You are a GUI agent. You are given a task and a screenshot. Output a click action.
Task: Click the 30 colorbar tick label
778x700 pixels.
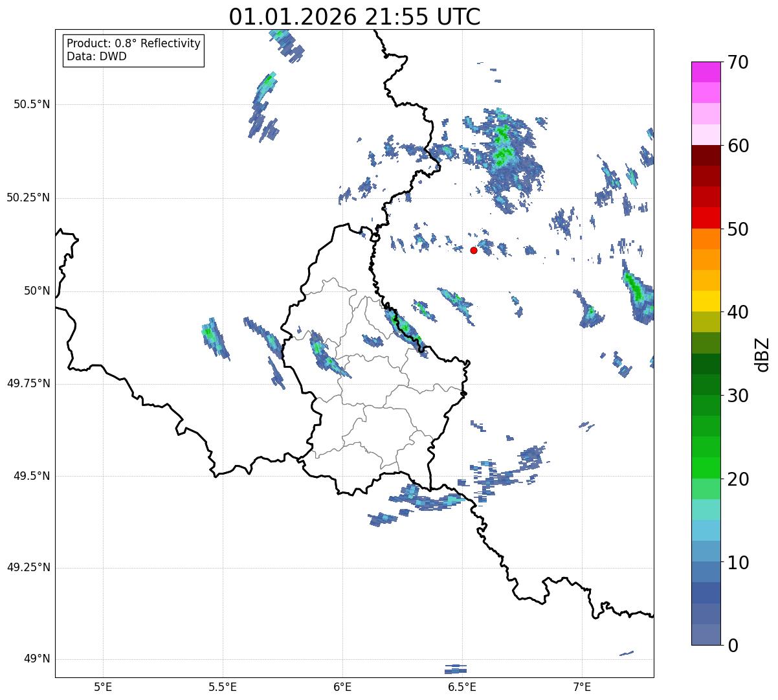[739, 396]
